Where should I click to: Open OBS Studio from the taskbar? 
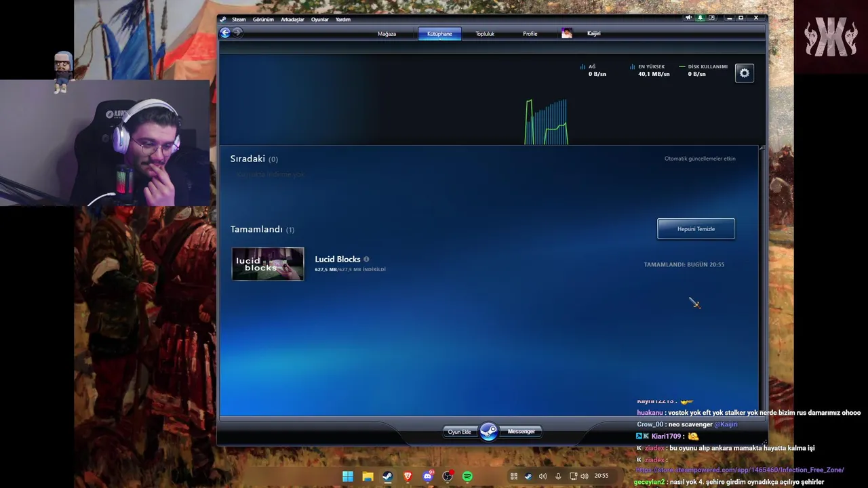click(x=448, y=476)
